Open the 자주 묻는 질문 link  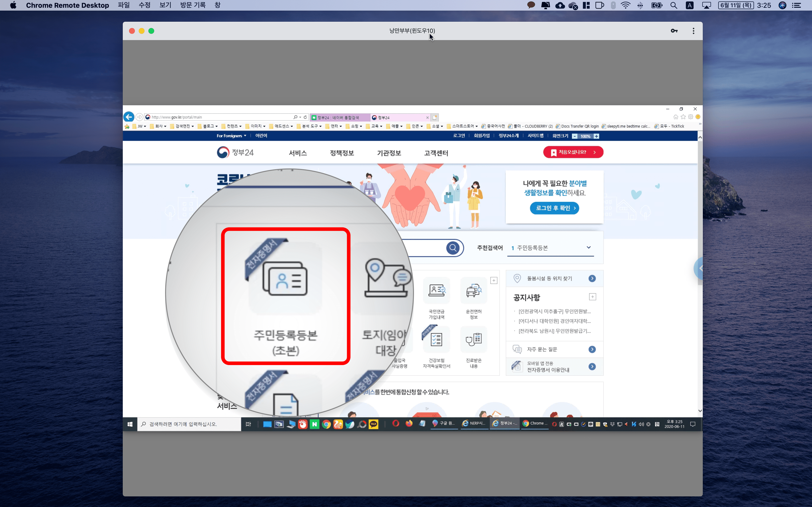[542, 349]
